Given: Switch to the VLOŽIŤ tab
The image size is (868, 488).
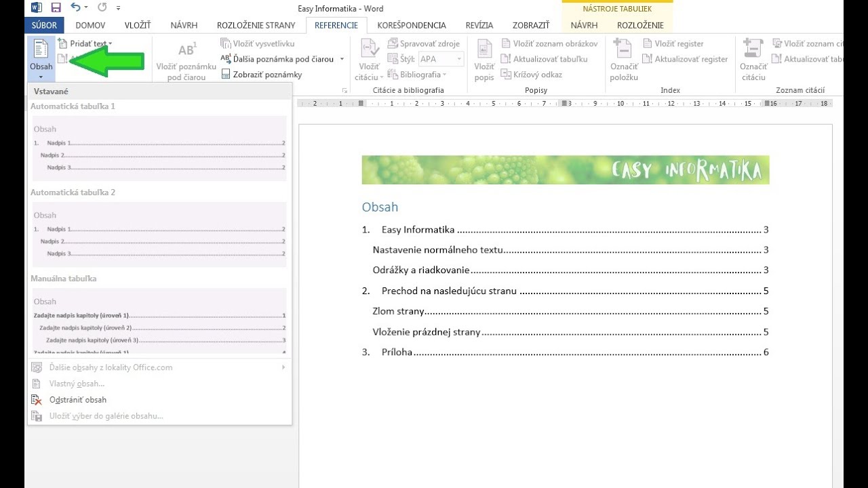Looking at the screenshot, I should (x=137, y=25).
